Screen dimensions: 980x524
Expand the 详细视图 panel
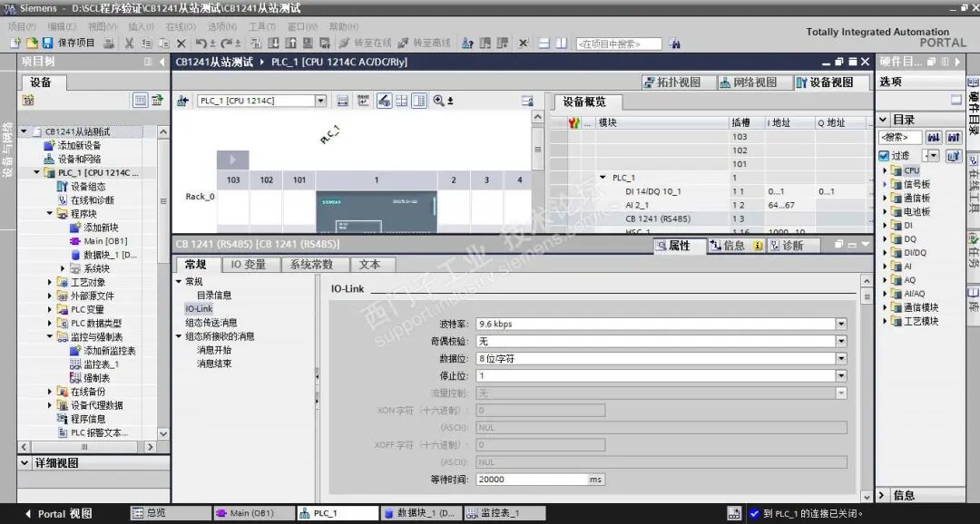point(24,462)
